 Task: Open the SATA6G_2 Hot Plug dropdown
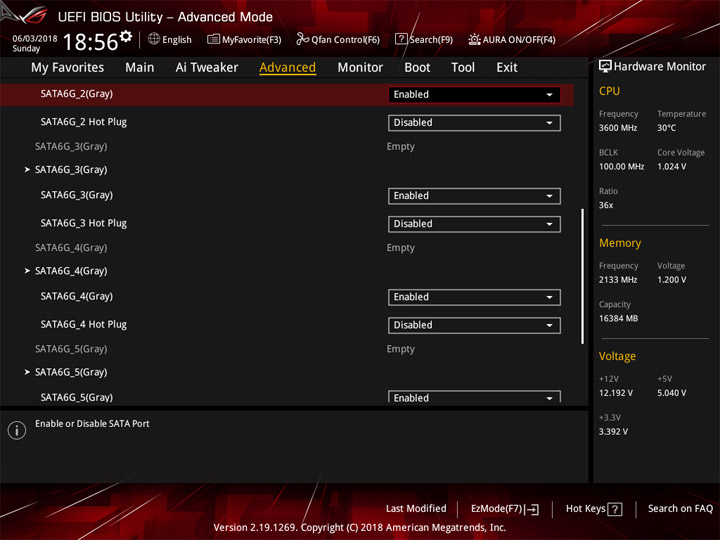[x=474, y=123]
